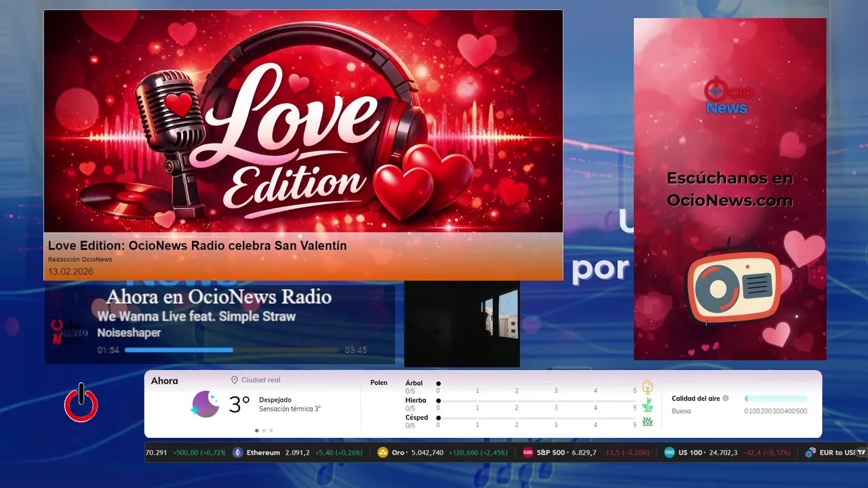This screenshot has width=868, height=488.
Task: Open the Love Edition San Valentín headline
Action: [x=197, y=245]
